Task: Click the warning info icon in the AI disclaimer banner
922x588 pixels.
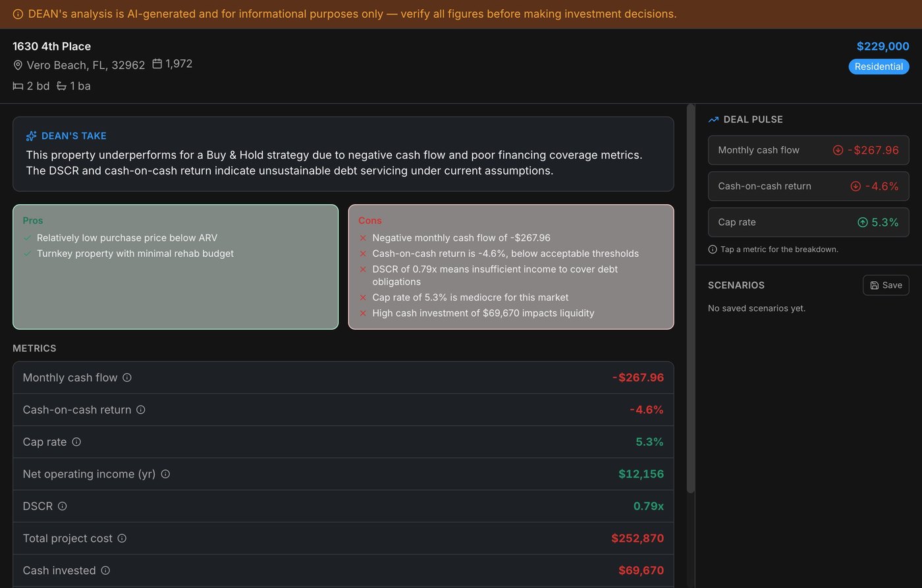Action: tap(18, 14)
